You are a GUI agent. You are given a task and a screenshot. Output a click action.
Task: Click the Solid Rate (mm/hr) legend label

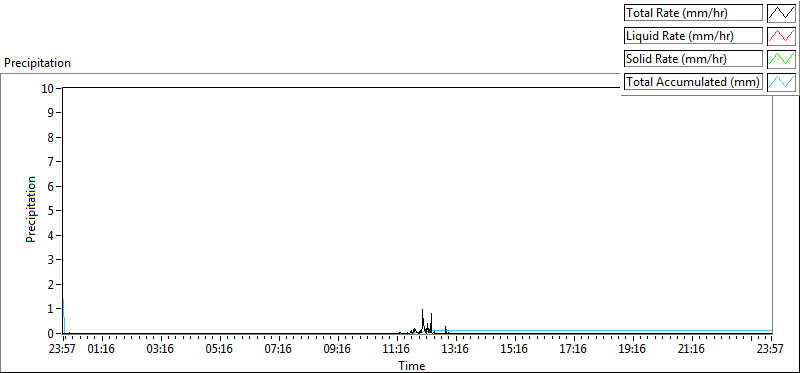[693, 59]
